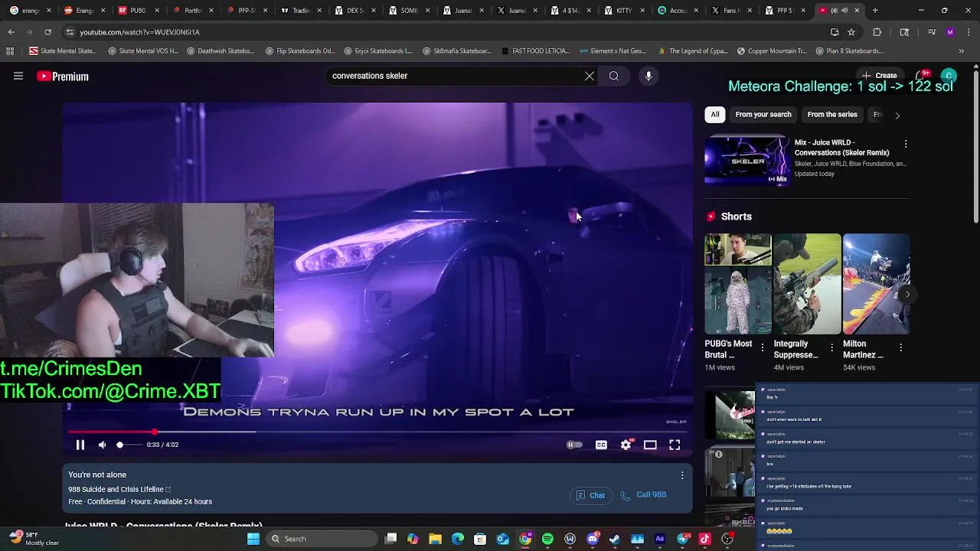980x551 pixels.
Task: Reload the page
Action: coord(47,32)
